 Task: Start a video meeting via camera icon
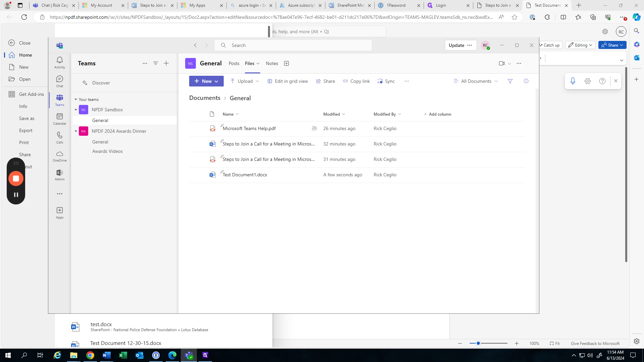(502, 63)
